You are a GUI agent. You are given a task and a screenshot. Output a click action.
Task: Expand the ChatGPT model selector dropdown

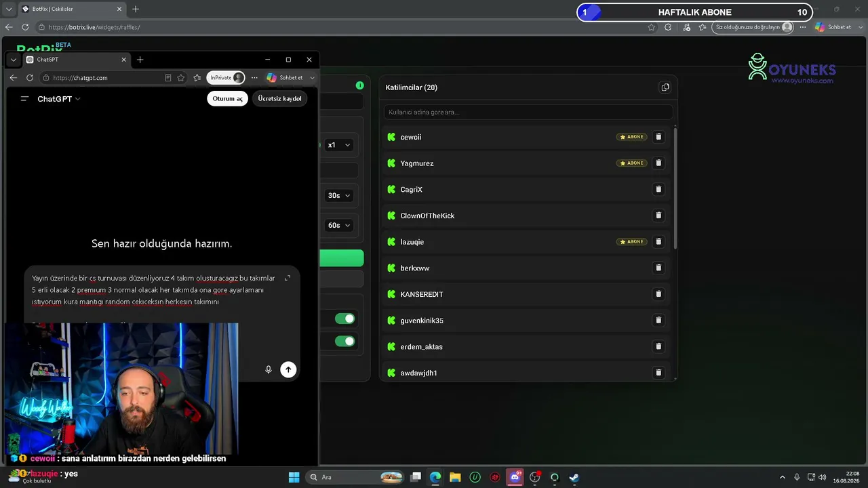(x=58, y=99)
